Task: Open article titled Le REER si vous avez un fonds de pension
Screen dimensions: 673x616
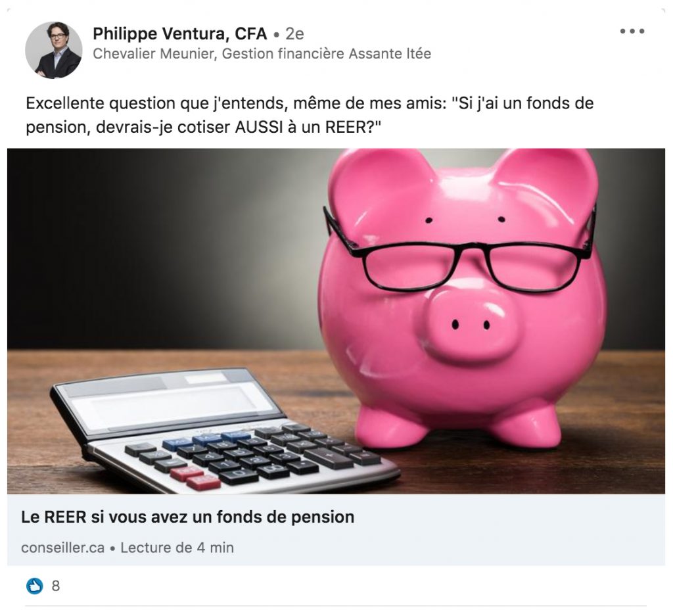Action: pos(187,517)
